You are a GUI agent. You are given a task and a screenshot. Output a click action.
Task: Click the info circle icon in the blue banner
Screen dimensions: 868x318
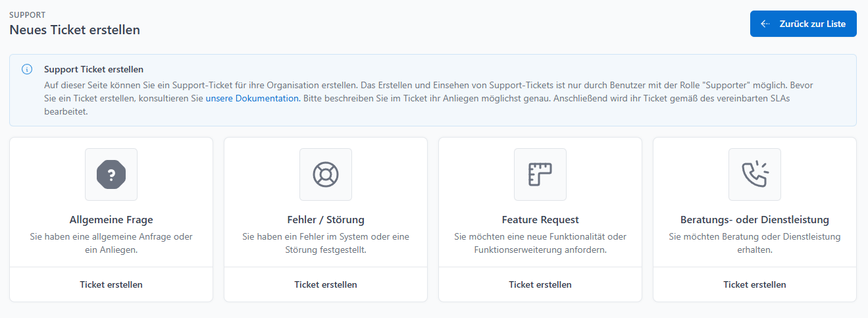tap(27, 69)
